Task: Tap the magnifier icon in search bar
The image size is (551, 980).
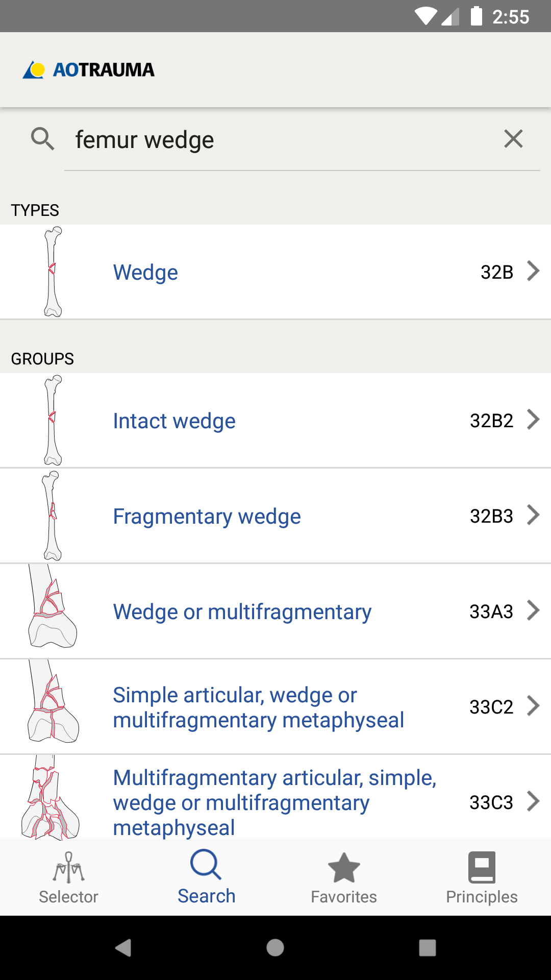Action: (x=42, y=139)
